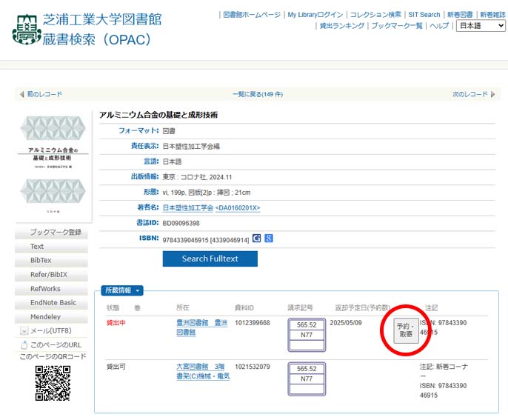
Task: Open SIT Search from top menu
Action: click(424, 14)
